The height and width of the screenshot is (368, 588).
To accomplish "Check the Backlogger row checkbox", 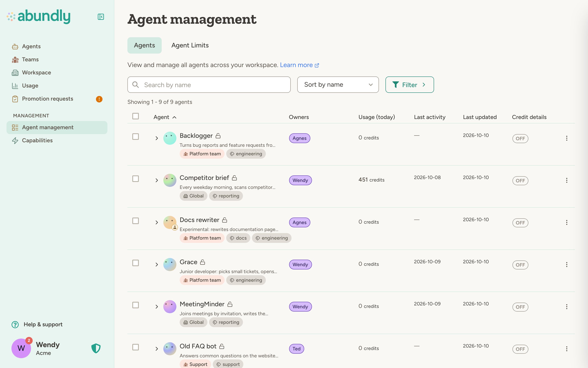I will coord(136,137).
